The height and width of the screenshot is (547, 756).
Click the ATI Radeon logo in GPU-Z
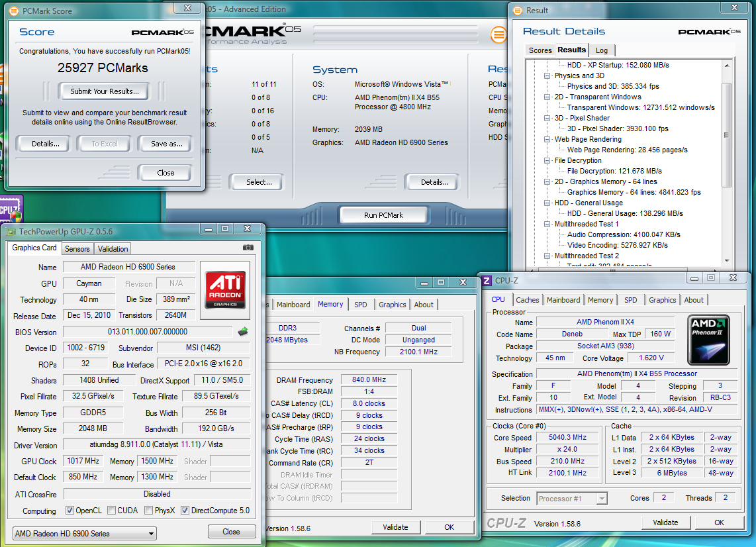(x=225, y=289)
